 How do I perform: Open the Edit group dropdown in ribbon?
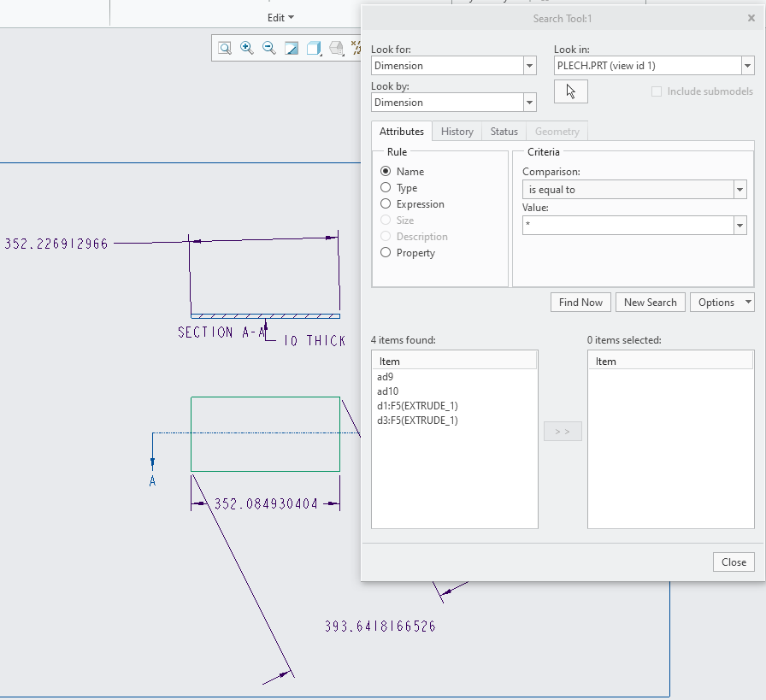[280, 18]
